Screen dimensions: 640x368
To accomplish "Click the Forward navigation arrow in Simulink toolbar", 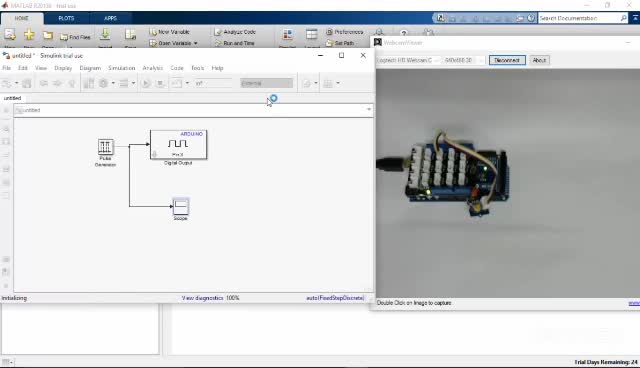I will (58, 83).
